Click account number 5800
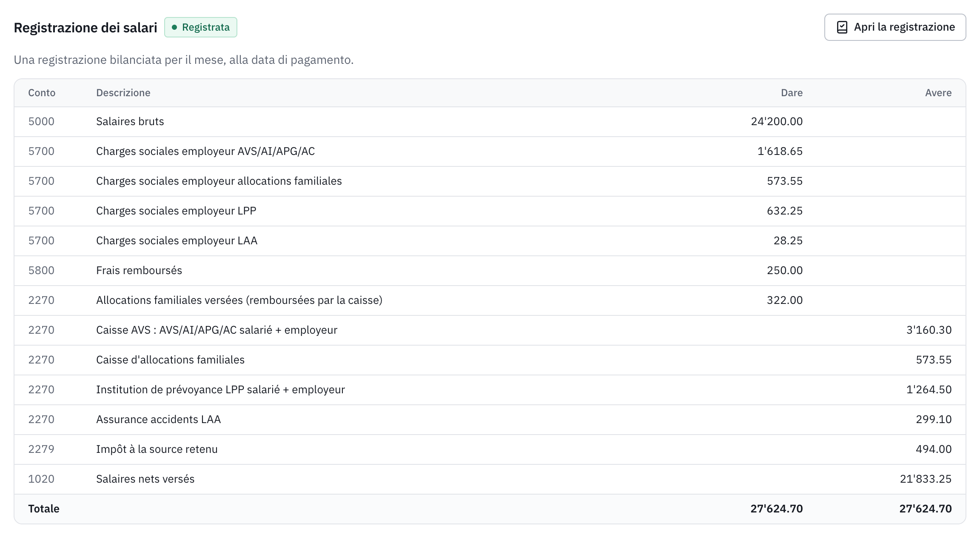 [41, 270]
